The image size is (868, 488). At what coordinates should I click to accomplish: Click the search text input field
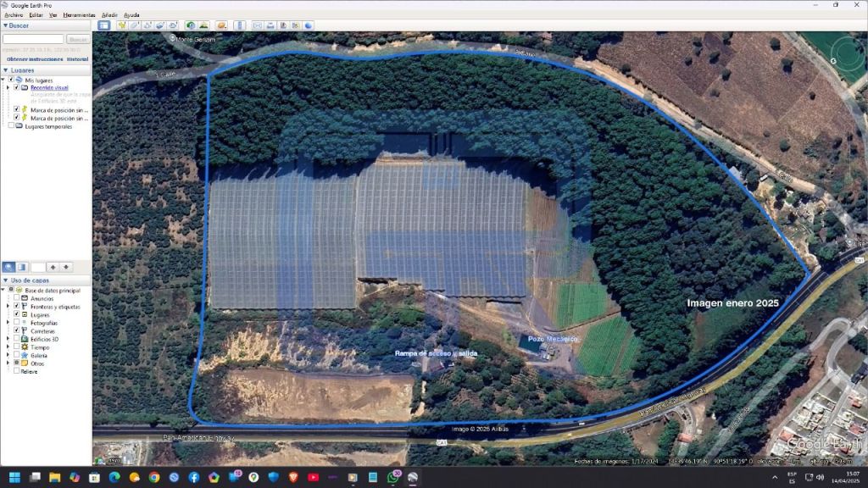pyautogui.click(x=33, y=39)
